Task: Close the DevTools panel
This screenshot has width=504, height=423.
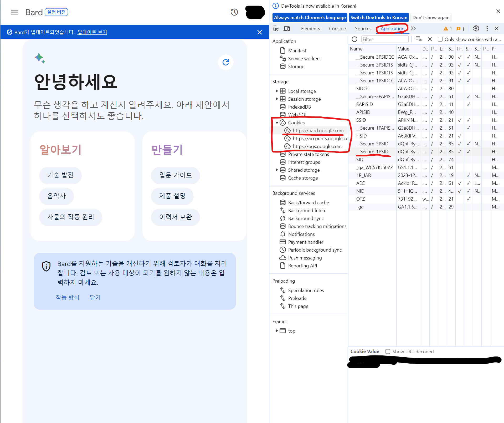Action: point(497,28)
